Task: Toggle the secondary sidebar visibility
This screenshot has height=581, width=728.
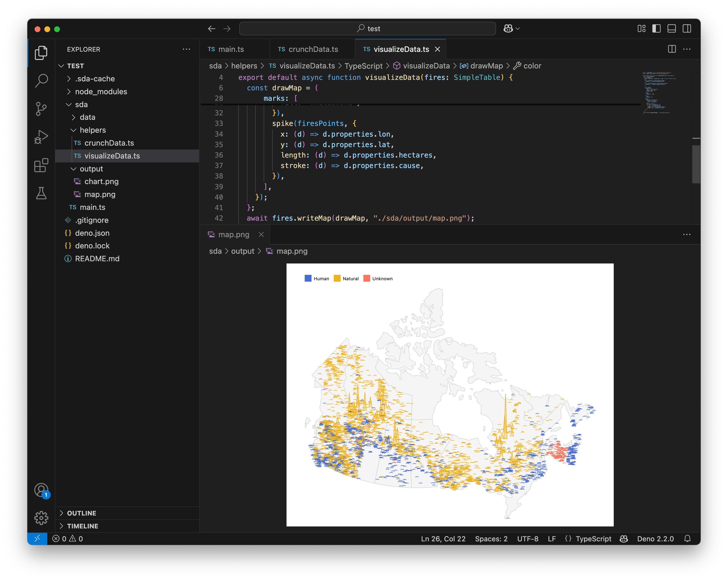Action: pyautogui.click(x=687, y=29)
